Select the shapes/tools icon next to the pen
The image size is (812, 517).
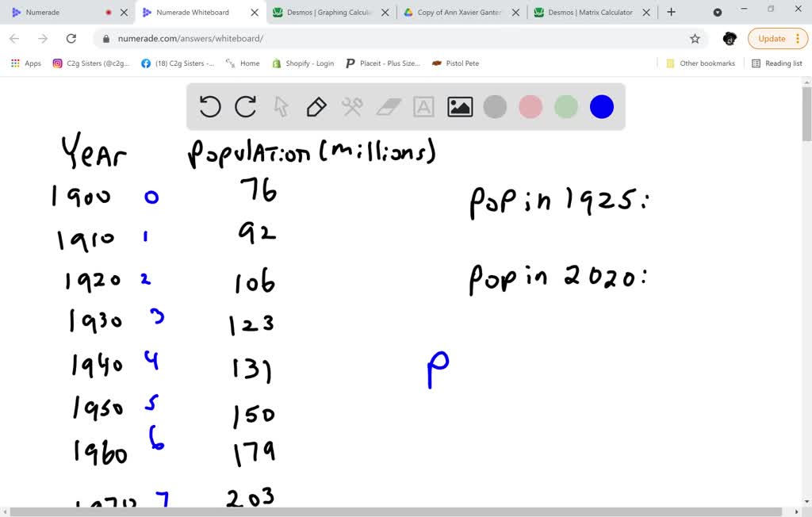[x=352, y=106]
